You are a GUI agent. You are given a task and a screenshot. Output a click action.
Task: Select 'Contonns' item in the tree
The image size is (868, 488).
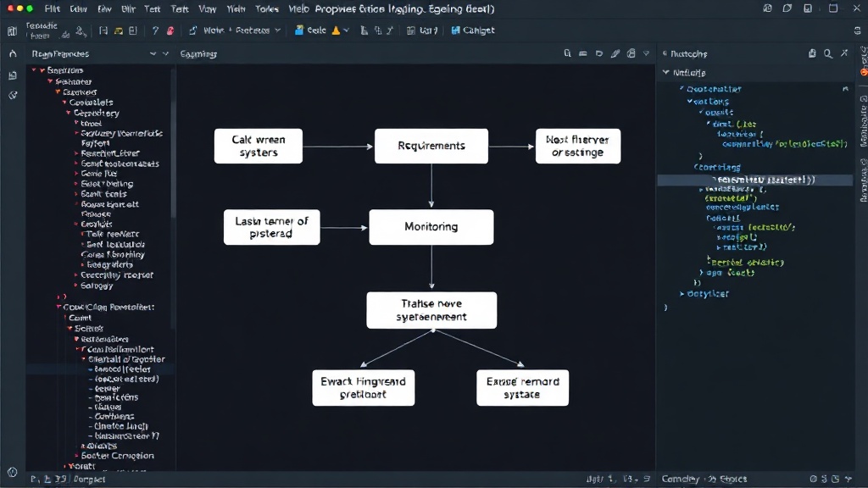point(114,417)
